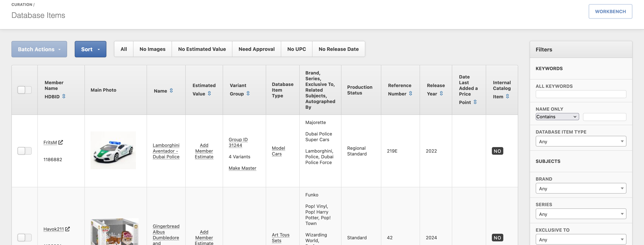Sort by the Reference Number icon
The image size is (644, 245).
[x=410, y=93]
